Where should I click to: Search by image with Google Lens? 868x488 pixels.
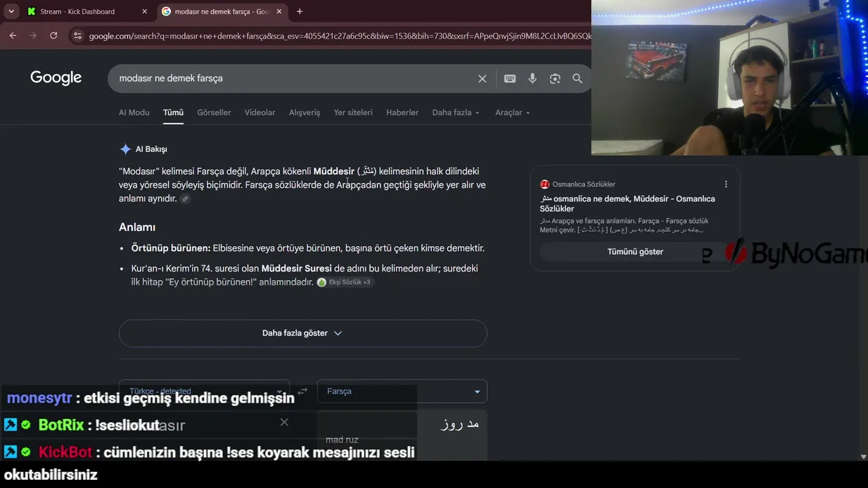click(x=555, y=79)
